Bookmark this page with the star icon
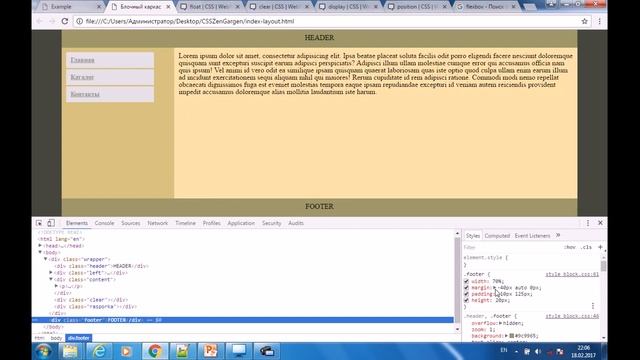The width and height of the screenshot is (640, 360). tap(584, 21)
